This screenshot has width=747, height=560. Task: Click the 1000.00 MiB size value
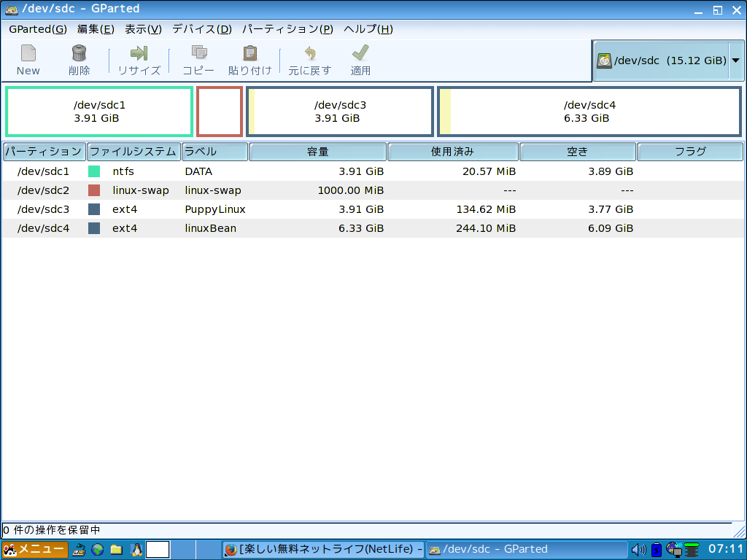351,190
